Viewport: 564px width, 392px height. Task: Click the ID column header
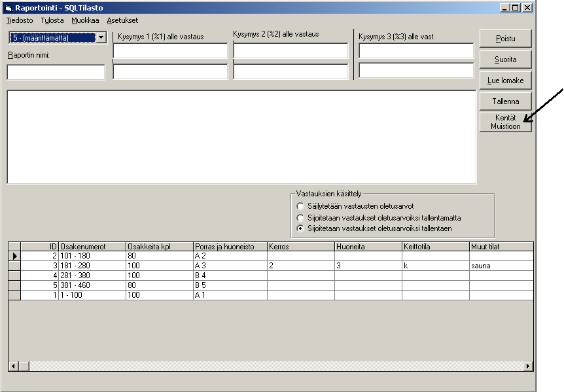(x=39, y=247)
